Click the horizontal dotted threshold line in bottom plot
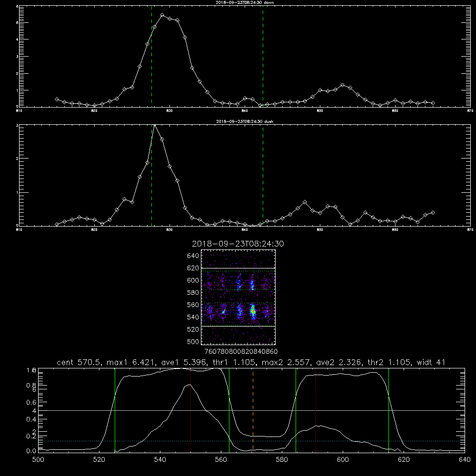Viewport: 476px width, 476px height. (x=251, y=441)
